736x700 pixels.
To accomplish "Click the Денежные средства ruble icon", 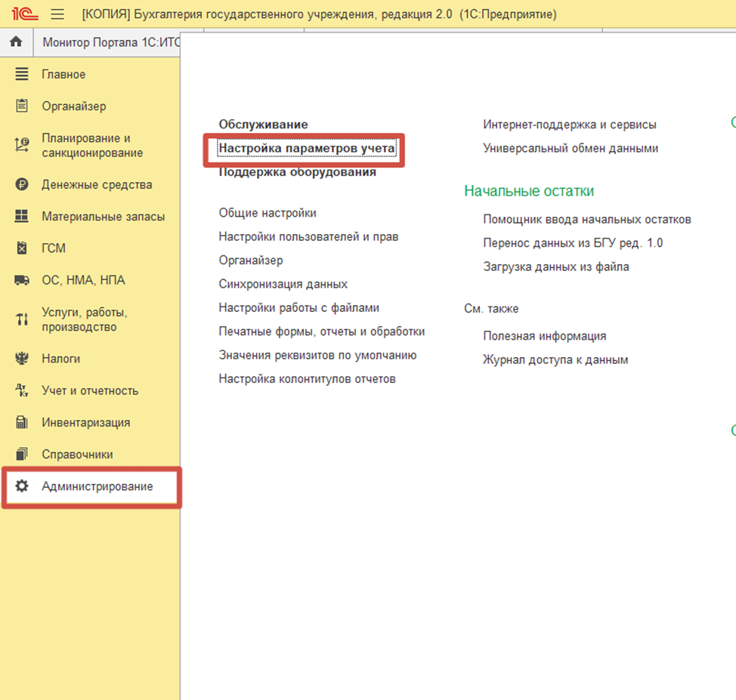I will (22, 184).
